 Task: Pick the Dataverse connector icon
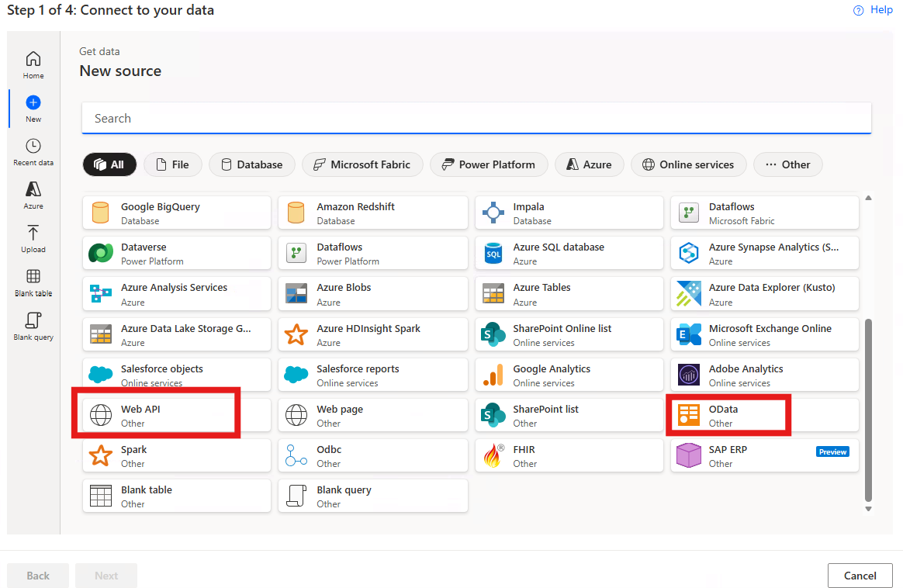101,253
